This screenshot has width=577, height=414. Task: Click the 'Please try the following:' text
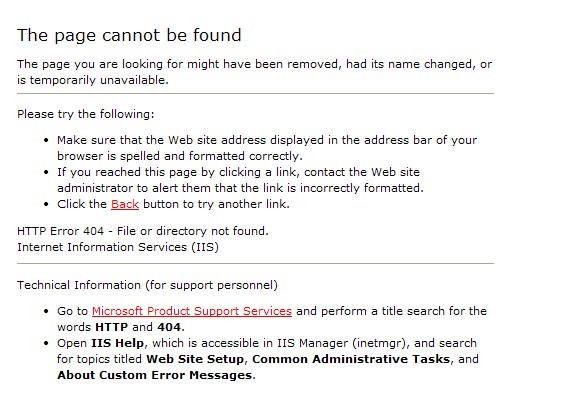(x=86, y=114)
